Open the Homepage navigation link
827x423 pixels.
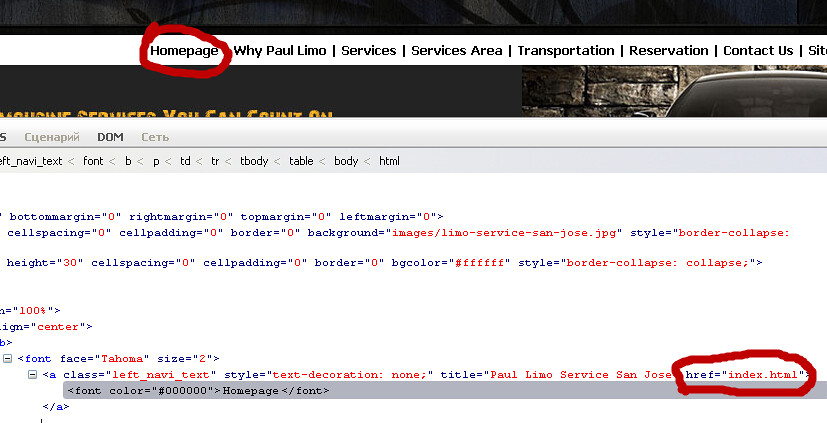tap(184, 51)
